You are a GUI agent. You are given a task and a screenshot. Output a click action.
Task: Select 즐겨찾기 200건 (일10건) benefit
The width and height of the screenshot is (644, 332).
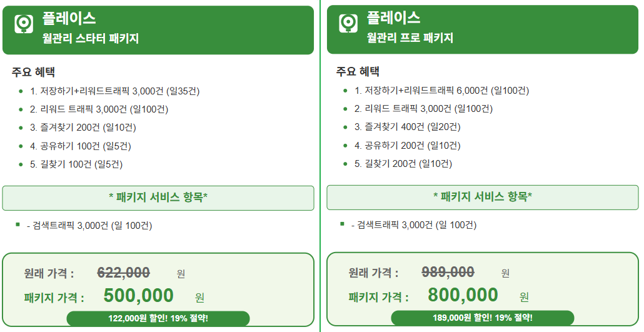83,128
